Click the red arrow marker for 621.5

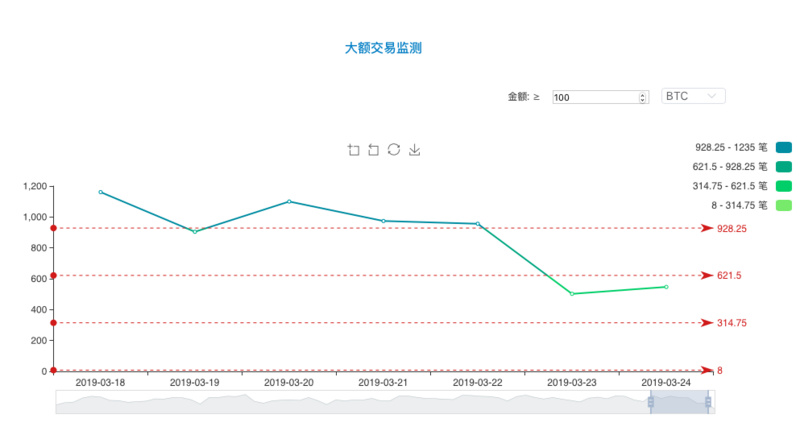707,275
